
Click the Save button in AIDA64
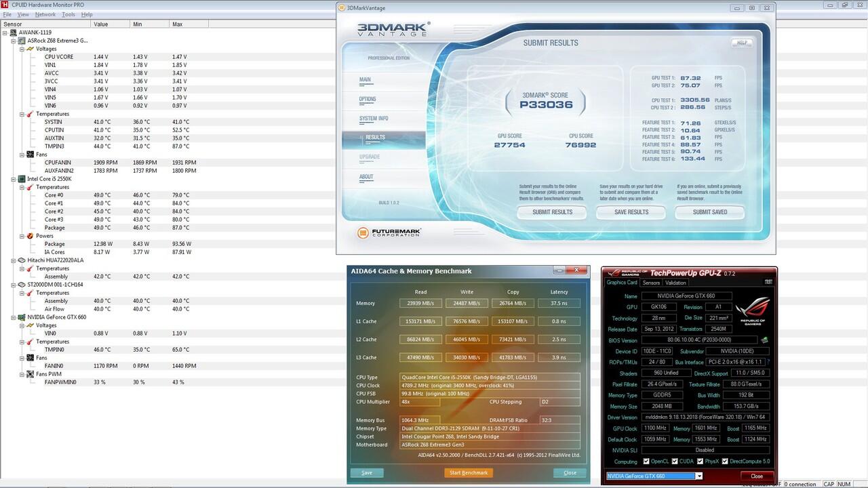[367, 472]
